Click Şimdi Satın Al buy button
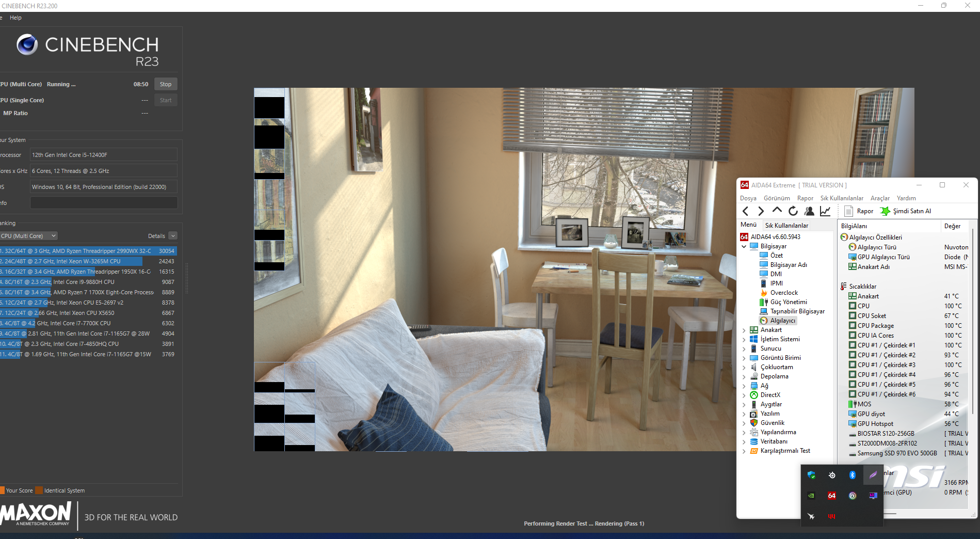 coord(906,211)
